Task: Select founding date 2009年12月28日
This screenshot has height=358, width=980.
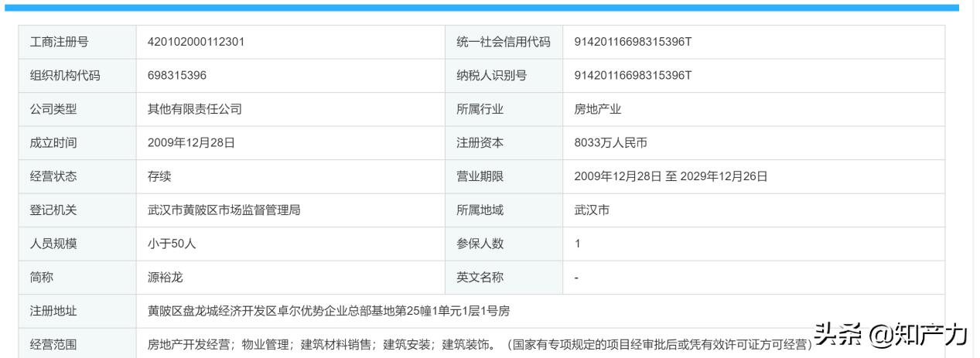Action: [x=190, y=142]
